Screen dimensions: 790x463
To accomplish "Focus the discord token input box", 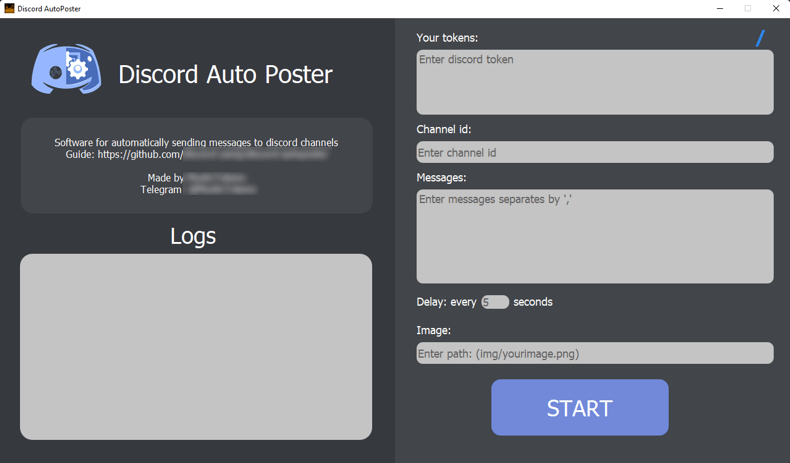I will click(594, 82).
